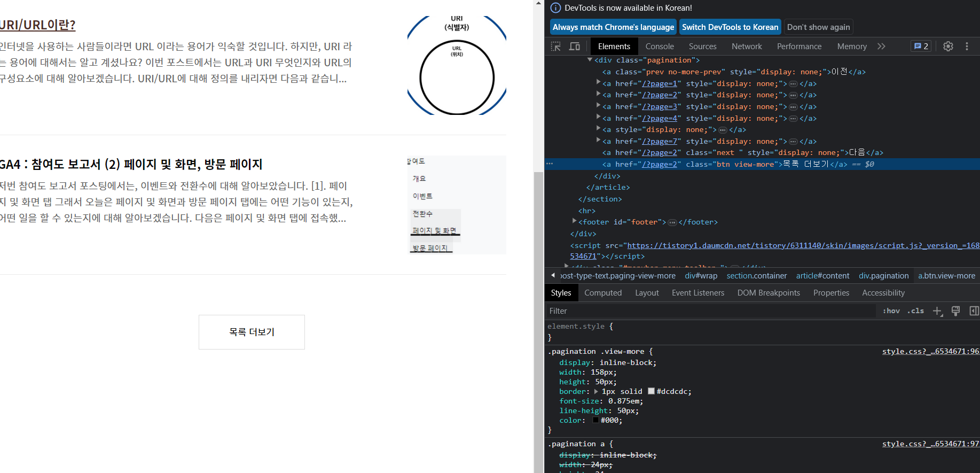Click the #dcdcdc border color swatch
The image size is (980, 473).
651,391
